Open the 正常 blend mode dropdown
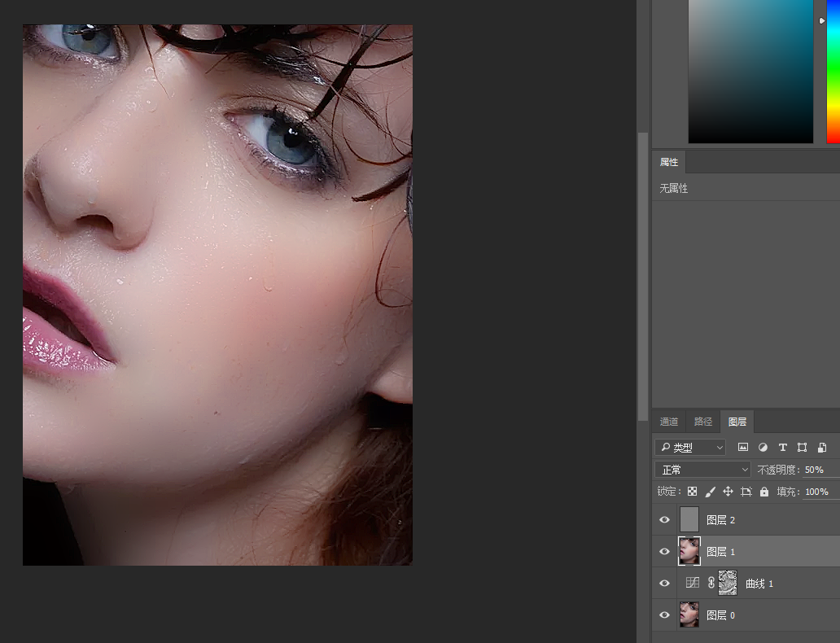840x643 pixels. [x=702, y=470]
